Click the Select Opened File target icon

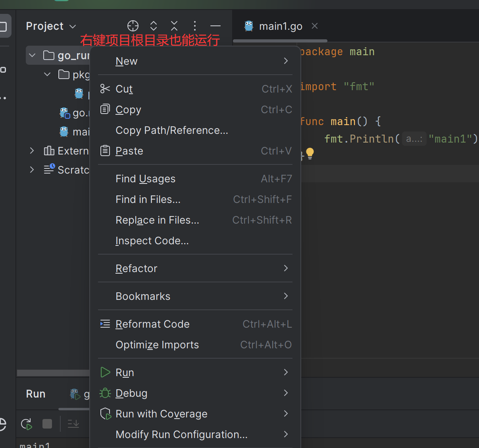pos(133,26)
